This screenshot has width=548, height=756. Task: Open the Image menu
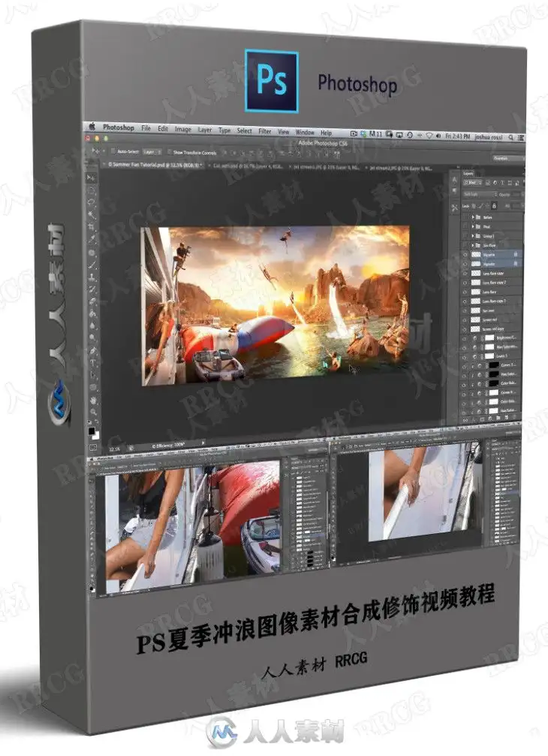pyautogui.click(x=183, y=129)
